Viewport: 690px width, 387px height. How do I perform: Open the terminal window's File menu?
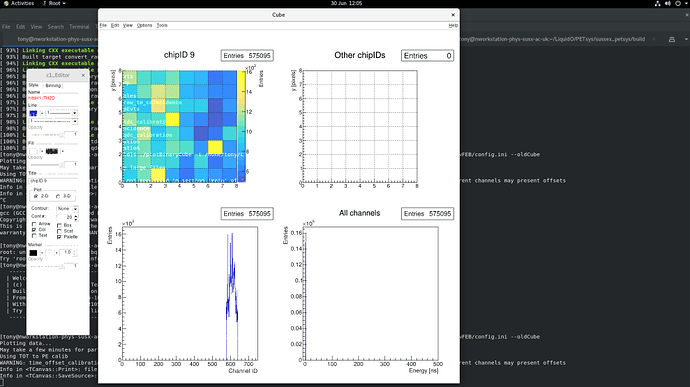[x=6, y=27]
